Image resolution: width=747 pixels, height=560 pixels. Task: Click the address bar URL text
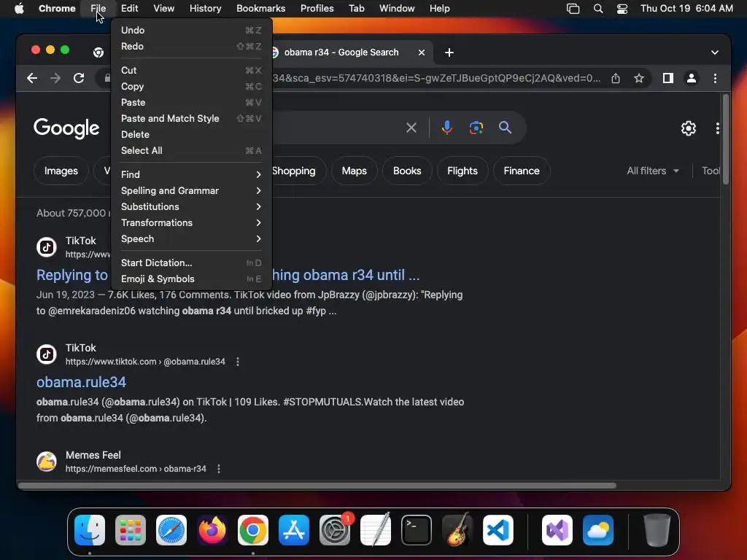point(436,78)
